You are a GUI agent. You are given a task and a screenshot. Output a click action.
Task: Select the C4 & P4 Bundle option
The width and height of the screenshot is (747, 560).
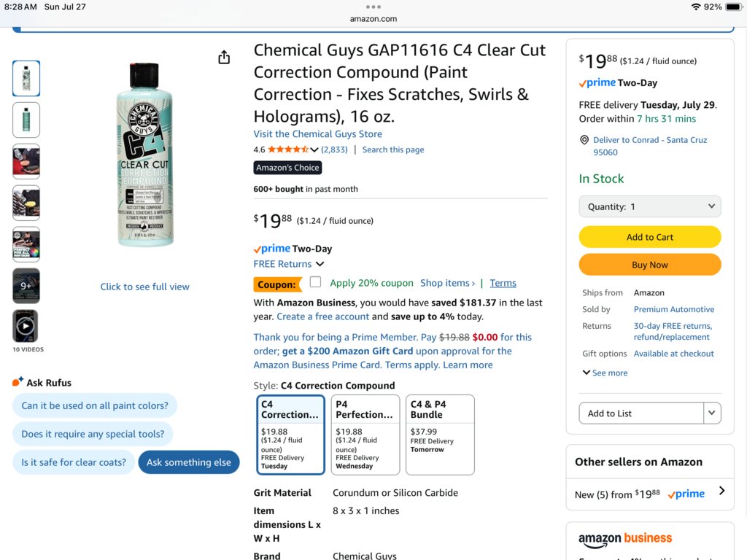pyautogui.click(x=440, y=435)
